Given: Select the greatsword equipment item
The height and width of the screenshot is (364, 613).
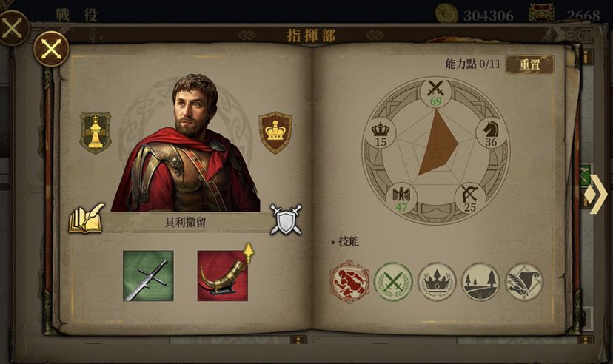Looking at the screenshot, I should point(148,276).
